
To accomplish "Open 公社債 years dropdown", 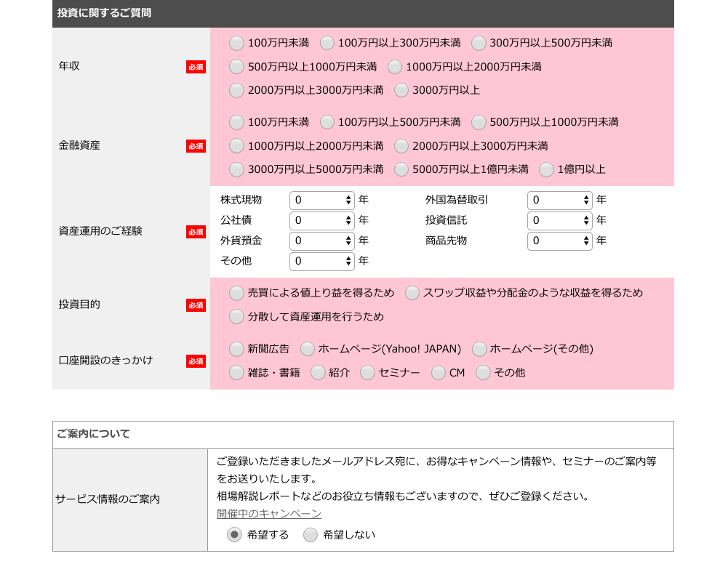I will pyautogui.click(x=321, y=220).
